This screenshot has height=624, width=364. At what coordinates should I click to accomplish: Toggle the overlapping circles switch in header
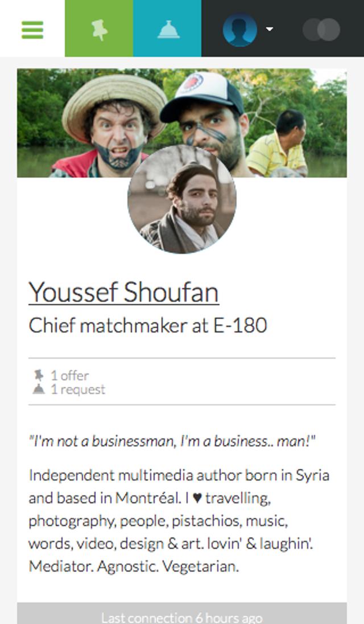(321, 30)
